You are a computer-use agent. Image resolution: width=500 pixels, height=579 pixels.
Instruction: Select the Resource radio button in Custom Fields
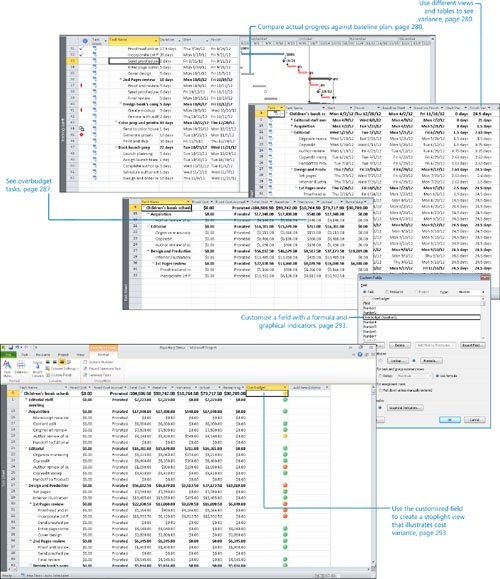point(387,292)
